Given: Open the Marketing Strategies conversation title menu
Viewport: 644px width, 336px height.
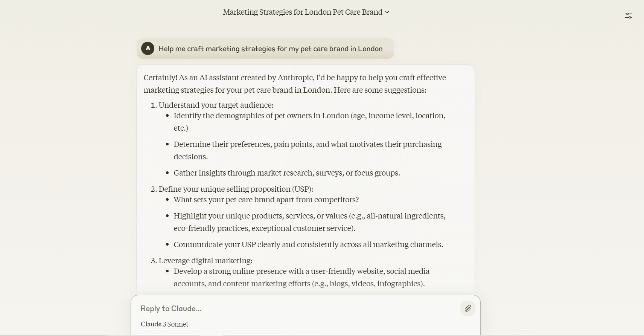Looking at the screenshot, I should click(x=302, y=12).
